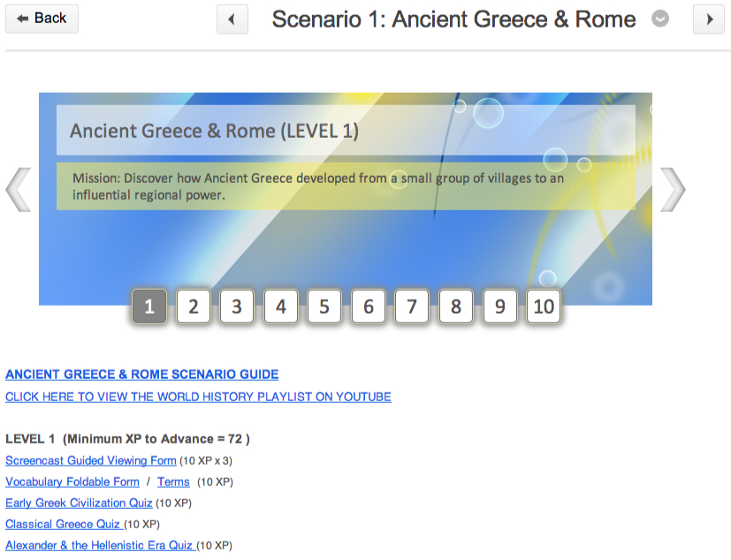Open the Terms link
This screenshot has height=560, width=731.
(x=173, y=481)
